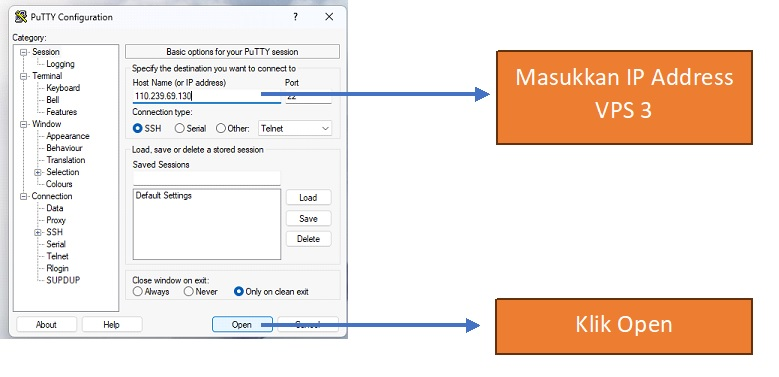Click the Load session button
The image size is (779, 377).
click(309, 198)
